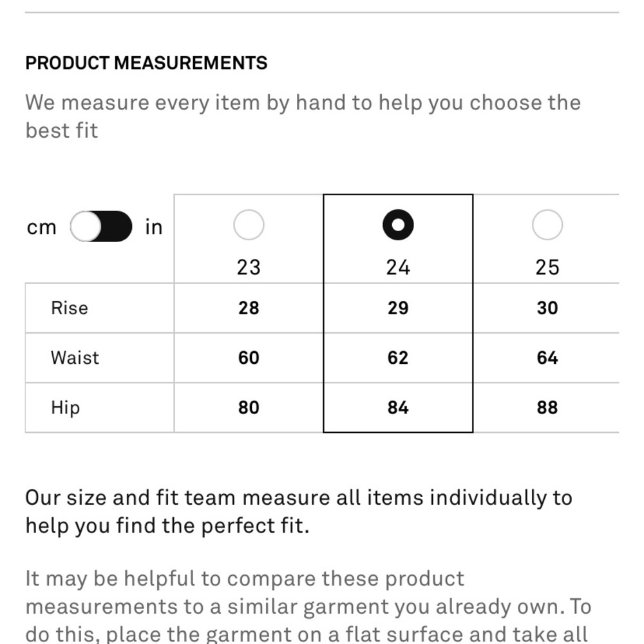Click the Hip row header
644x644 pixels.
pyautogui.click(x=66, y=408)
